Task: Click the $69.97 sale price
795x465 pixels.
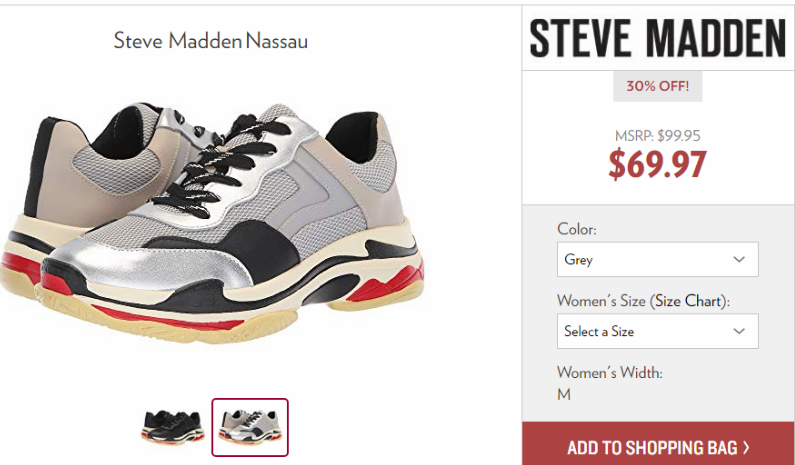Action: click(658, 164)
